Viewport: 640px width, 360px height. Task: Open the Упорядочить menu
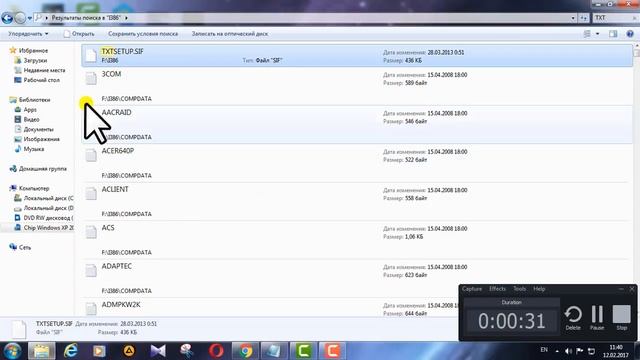(x=28, y=34)
